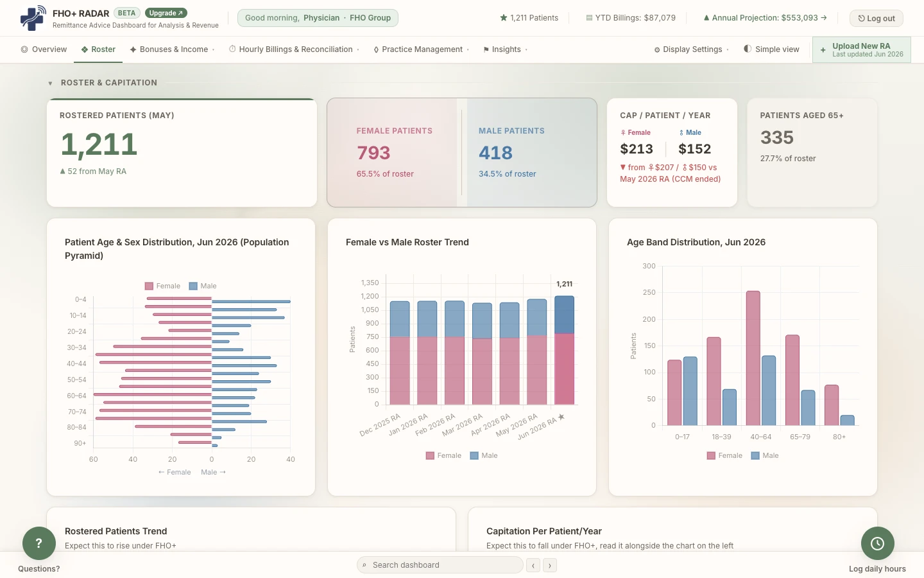Click the Simple view half-circle icon

tap(748, 49)
